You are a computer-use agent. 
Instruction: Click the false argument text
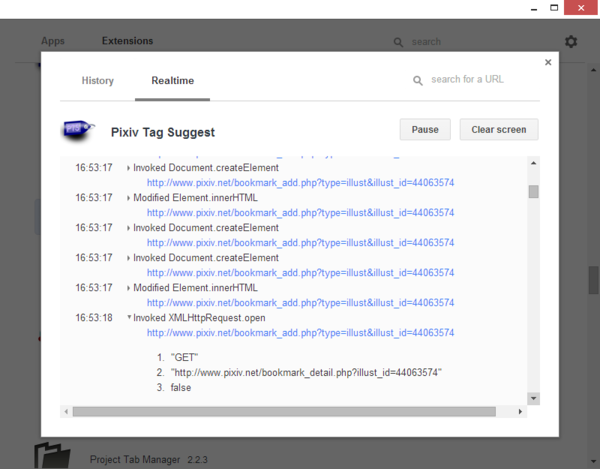[x=181, y=388]
